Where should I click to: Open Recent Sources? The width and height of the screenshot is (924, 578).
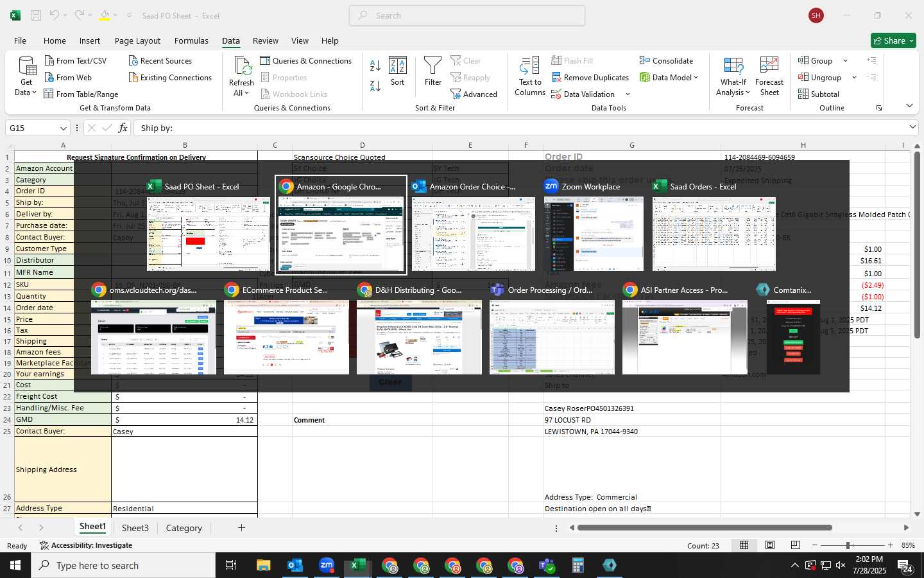coord(160,60)
